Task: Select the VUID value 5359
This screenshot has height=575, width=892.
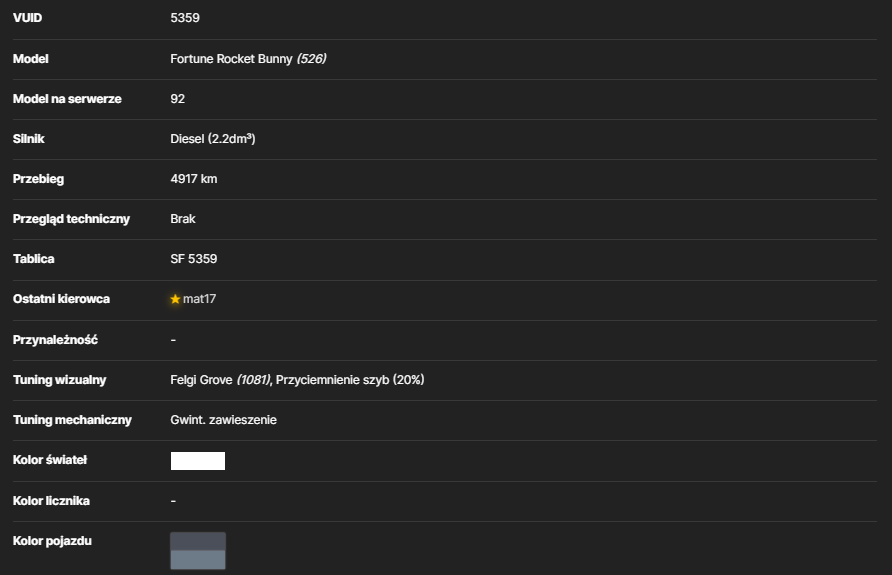Action: click(185, 18)
